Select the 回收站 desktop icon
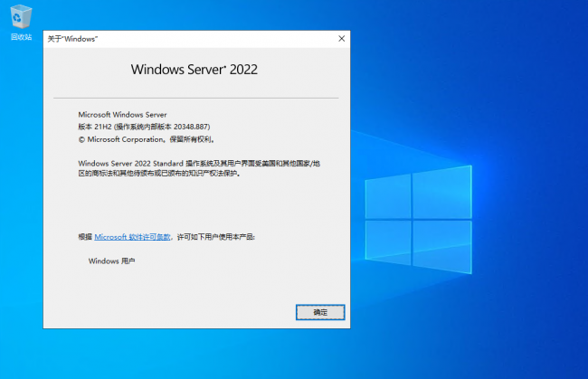The width and height of the screenshot is (588, 379). click(x=21, y=23)
